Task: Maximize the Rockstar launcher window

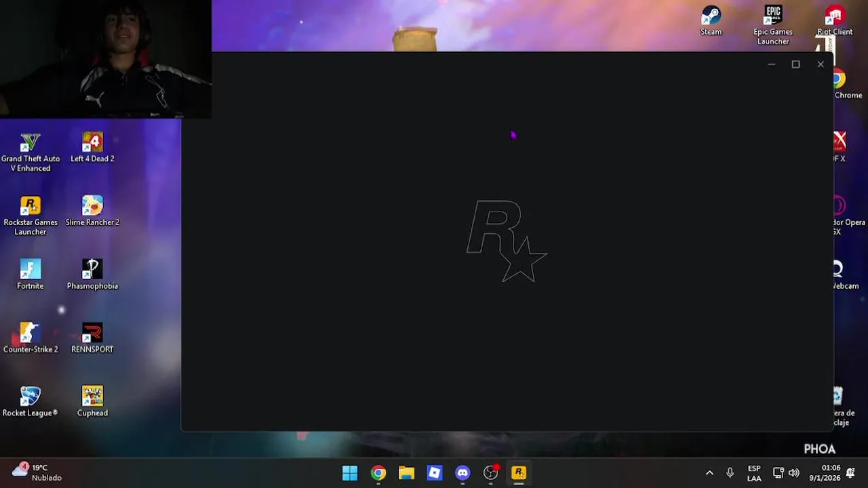Action: [x=796, y=64]
